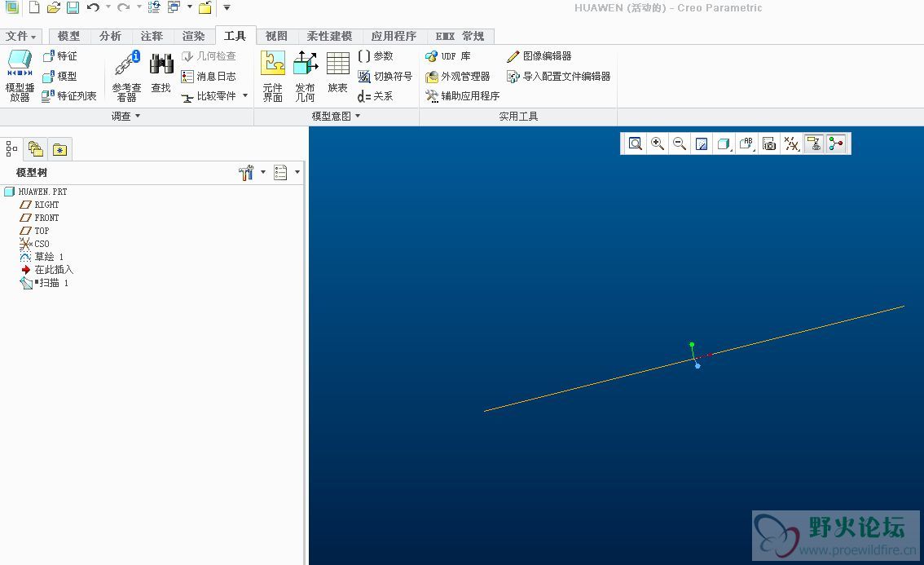Switch to the 视图 ribbon tab
This screenshot has width=924, height=565.
click(276, 36)
